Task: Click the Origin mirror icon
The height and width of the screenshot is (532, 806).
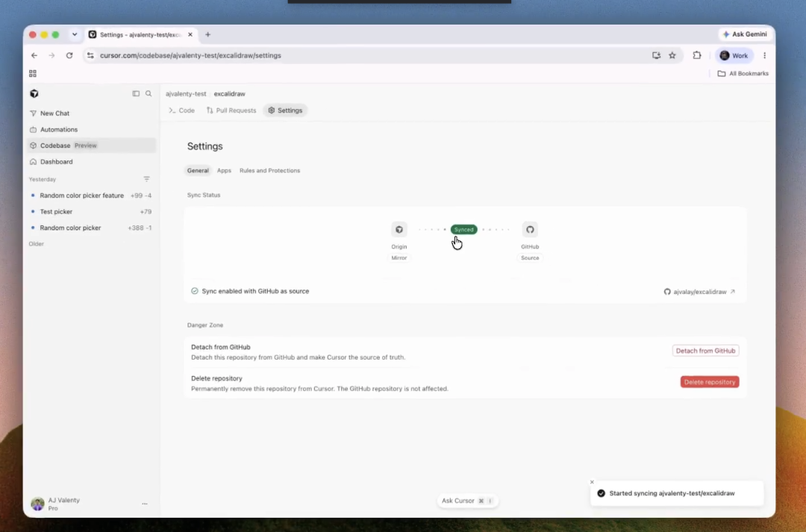Action: click(x=399, y=229)
